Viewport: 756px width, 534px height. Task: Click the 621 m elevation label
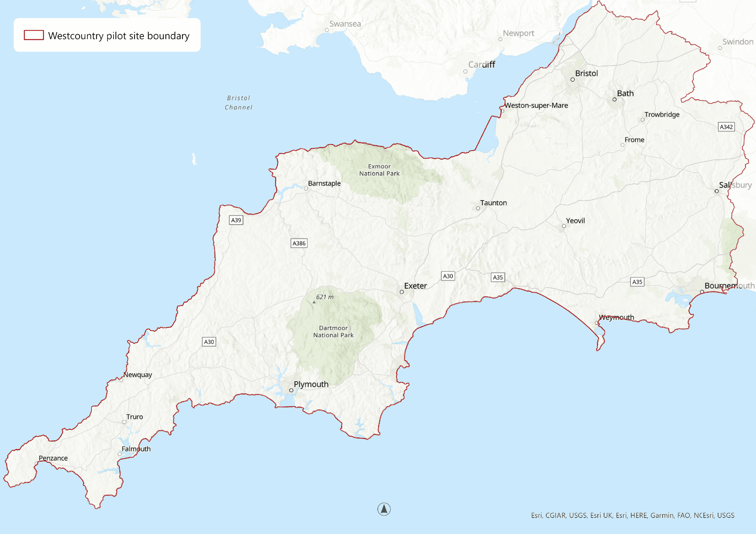point(325,297)
